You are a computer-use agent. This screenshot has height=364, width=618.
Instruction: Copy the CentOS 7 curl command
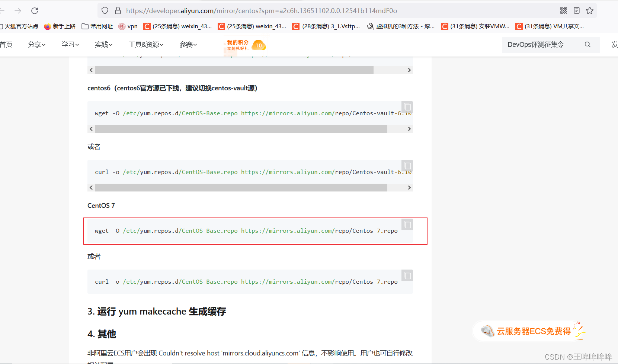407,276
